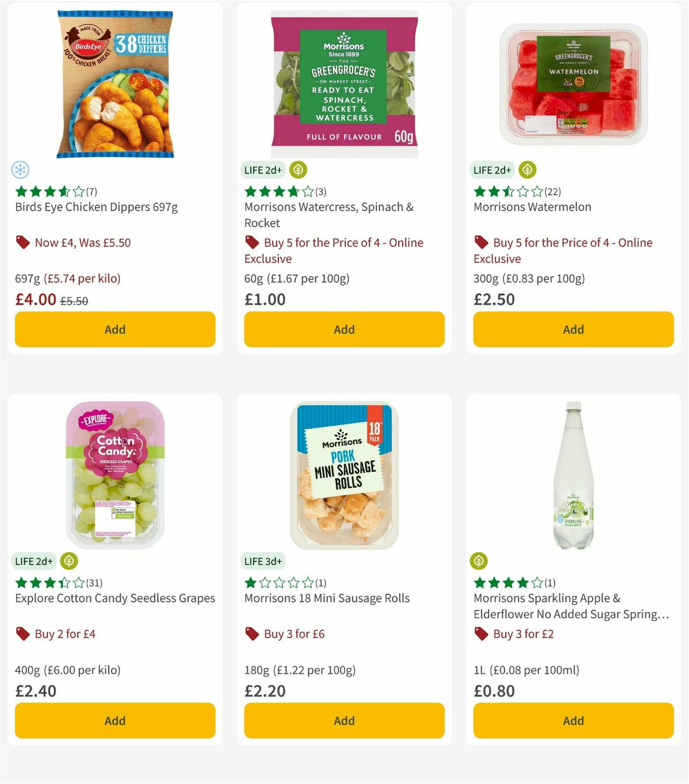Open the Morrisons 18 Mini Sausage Rolls product page
This screenshot has height=784, width=689.
(x=326, y=598)
